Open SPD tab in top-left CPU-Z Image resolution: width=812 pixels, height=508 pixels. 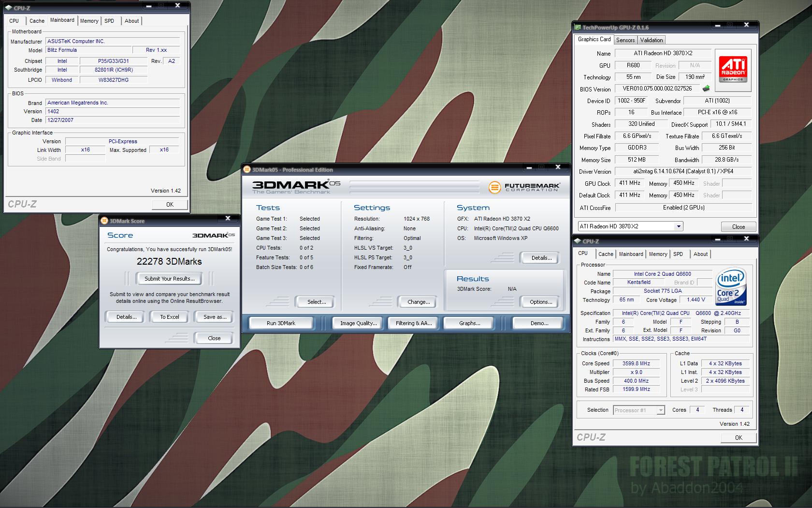(109, 21)
